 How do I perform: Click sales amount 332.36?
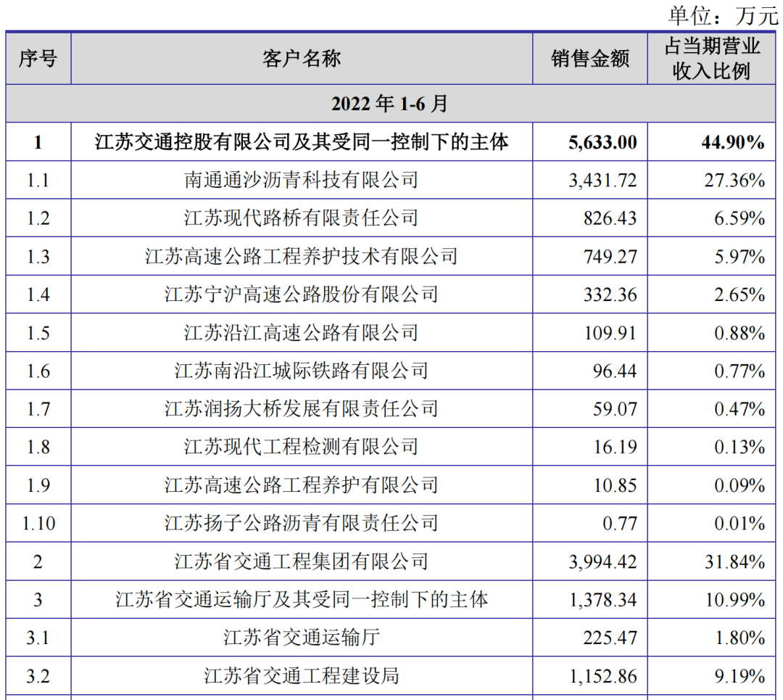pyautogui.click(x=610, y=295)
